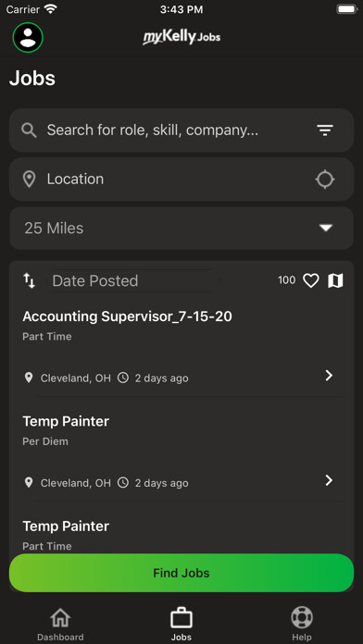Screen dimensions: 363x644
Task: Open the Help tab
Action: [302, 624]
